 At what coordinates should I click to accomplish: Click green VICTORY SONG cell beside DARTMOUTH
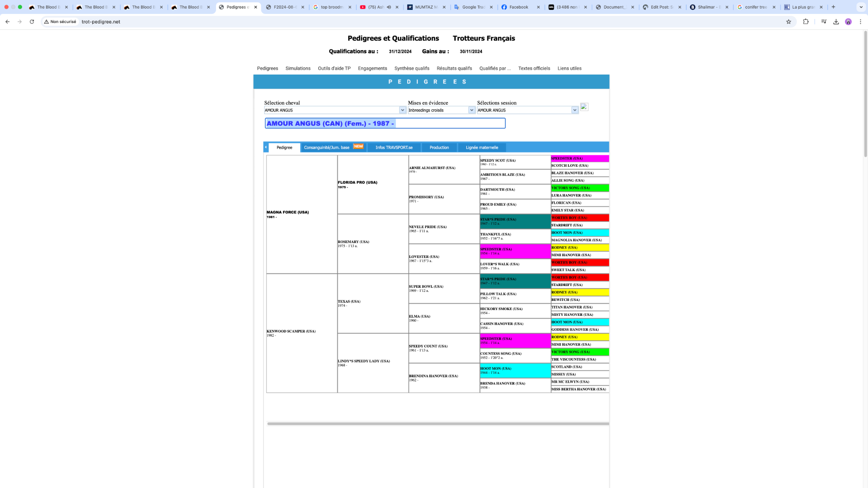pyautogui.click(x=580, y=188)
